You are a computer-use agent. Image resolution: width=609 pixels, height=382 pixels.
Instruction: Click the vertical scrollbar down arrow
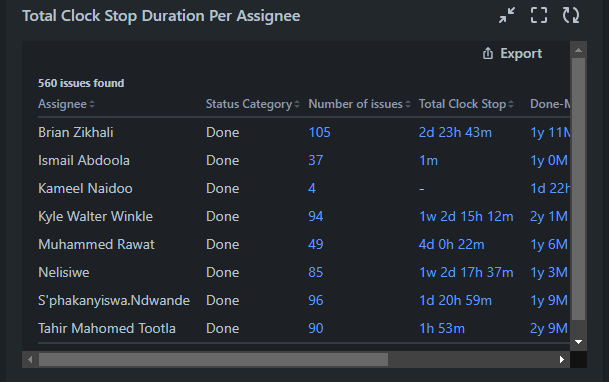coord(578,342)
